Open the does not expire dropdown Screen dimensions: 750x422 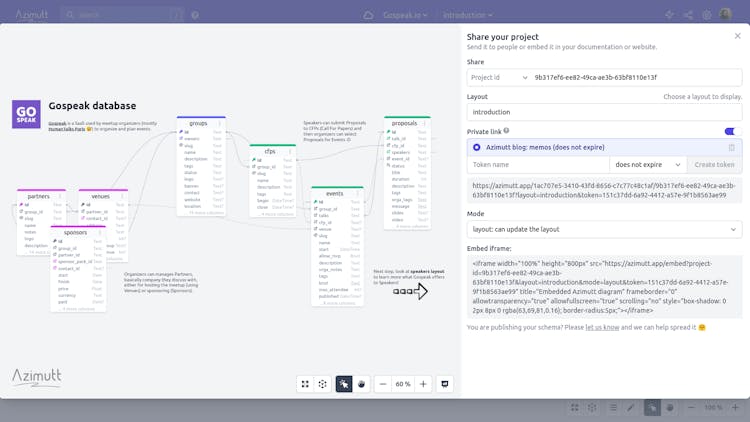coord(648,165)
